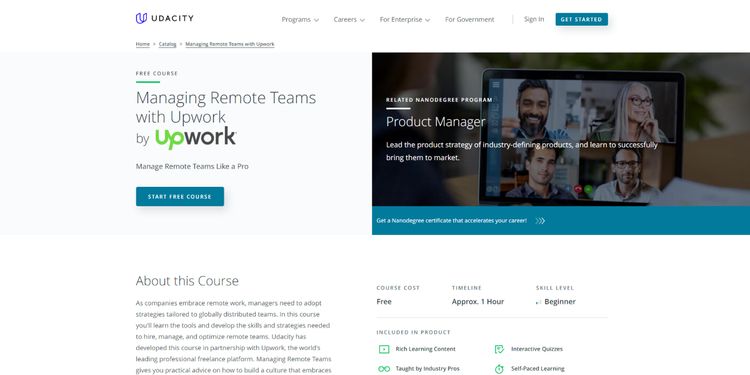The height and width of the screenshot is (375, 750).
Task: Click the 'Free' course cost value
Action: click(384, 302)
